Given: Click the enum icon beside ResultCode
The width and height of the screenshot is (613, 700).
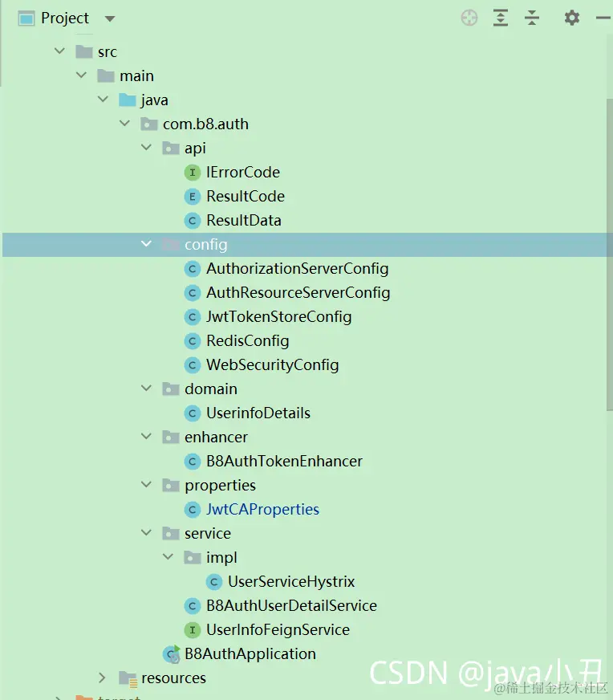Looking at the screenshot, I should pos(193,197).
